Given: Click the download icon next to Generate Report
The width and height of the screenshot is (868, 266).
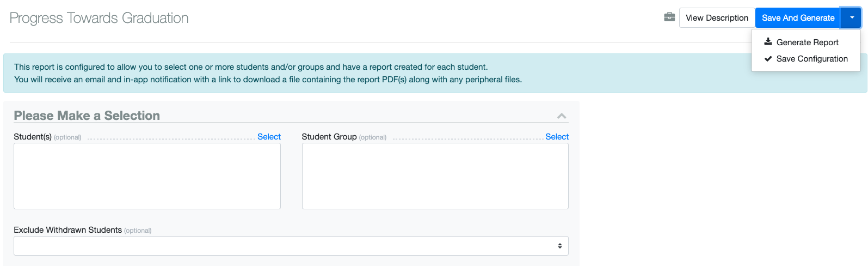Looking at the screenshot, I should pyautogui.click(x=768, y=42).
